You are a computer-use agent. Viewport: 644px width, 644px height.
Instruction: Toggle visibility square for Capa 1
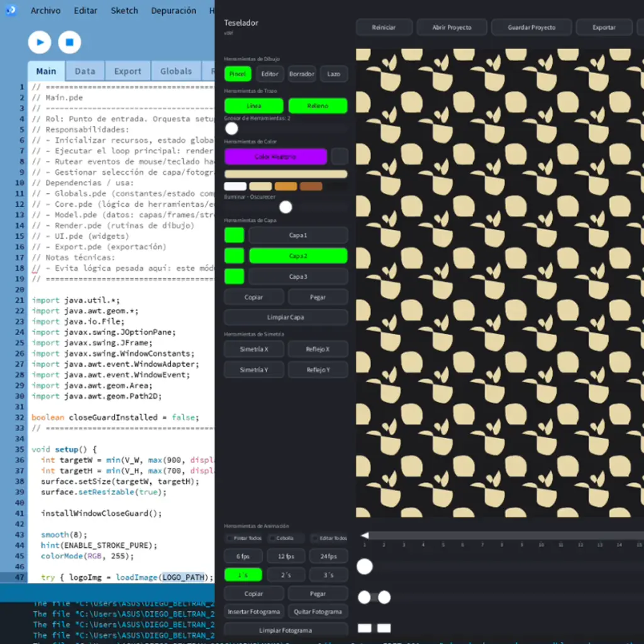click(x=234, y=235)
